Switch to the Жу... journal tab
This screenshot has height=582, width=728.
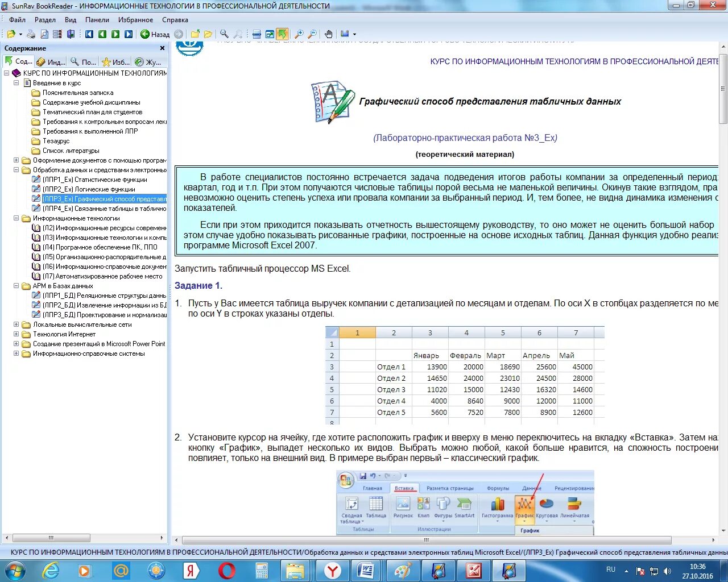point(148,61)
